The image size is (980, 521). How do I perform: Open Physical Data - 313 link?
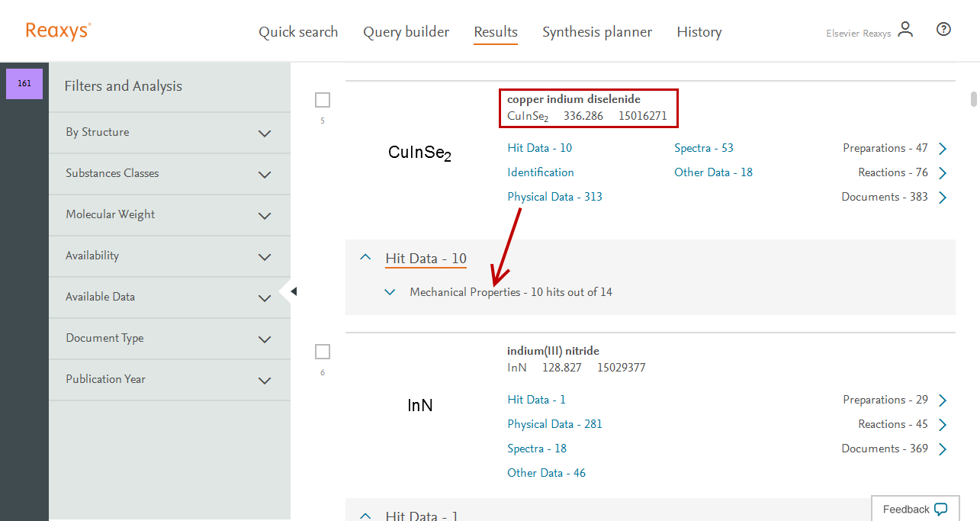coord(554,197)
